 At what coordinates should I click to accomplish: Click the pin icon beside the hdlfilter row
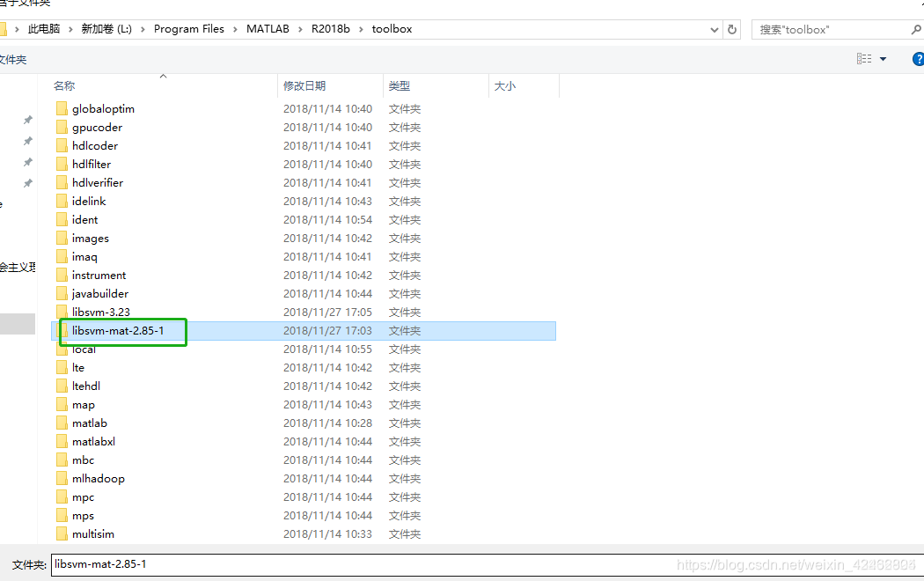27,162
